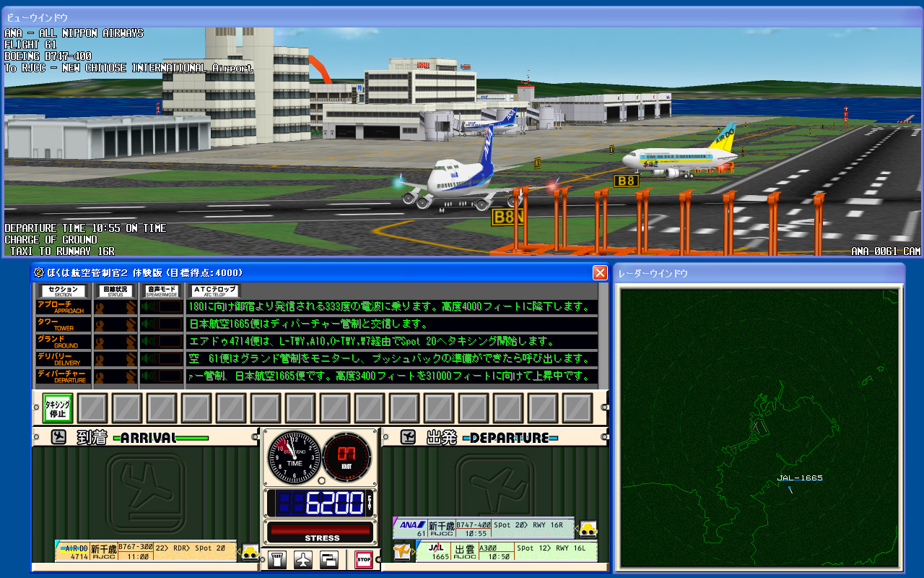Viewport: 924px width, 578px height.
Task: Click the departure telop mentioning 31000フィート
Action: (x=391, y=376)
